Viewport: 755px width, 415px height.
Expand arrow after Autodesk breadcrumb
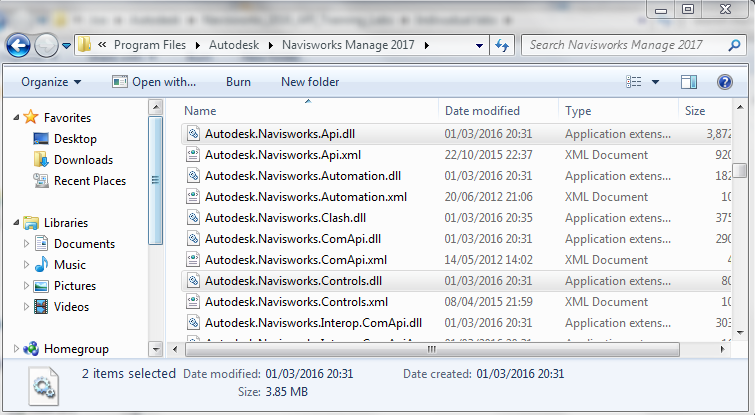[x=271, y=45]
